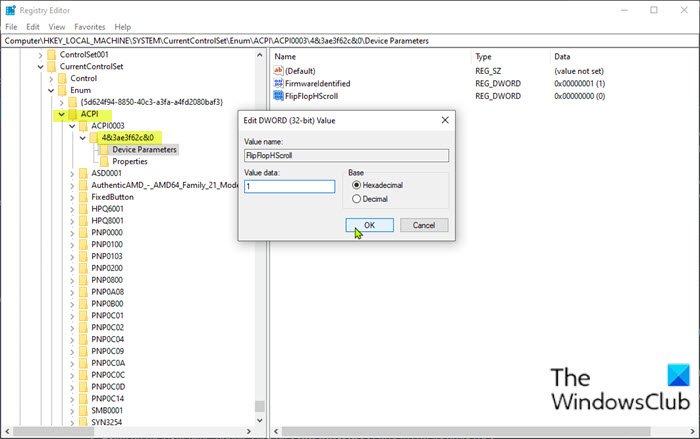Click the (Default) string value icon
The height and width of the screenshot is (439, 700).
click(x=278, y=71)
